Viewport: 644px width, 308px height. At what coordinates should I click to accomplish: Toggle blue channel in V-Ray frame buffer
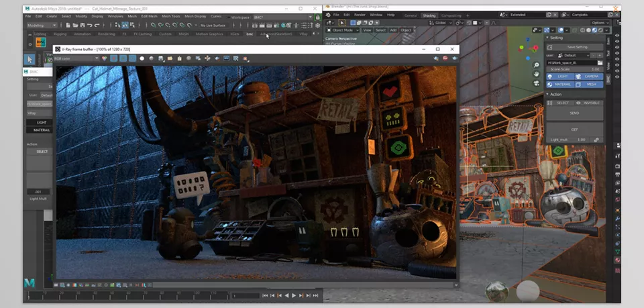click(x=132, y=58)
